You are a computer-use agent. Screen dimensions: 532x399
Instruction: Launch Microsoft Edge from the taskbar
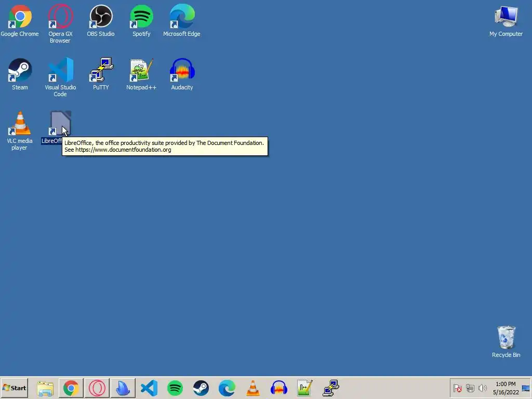[x=227, y=388]
